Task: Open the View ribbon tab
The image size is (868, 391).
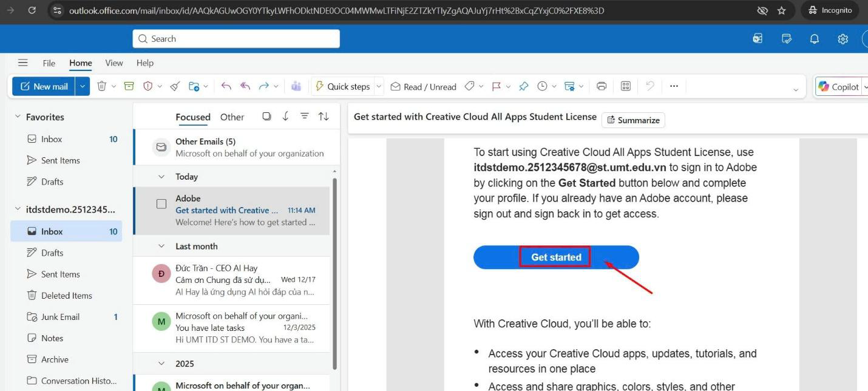Action: pos(114,63)
